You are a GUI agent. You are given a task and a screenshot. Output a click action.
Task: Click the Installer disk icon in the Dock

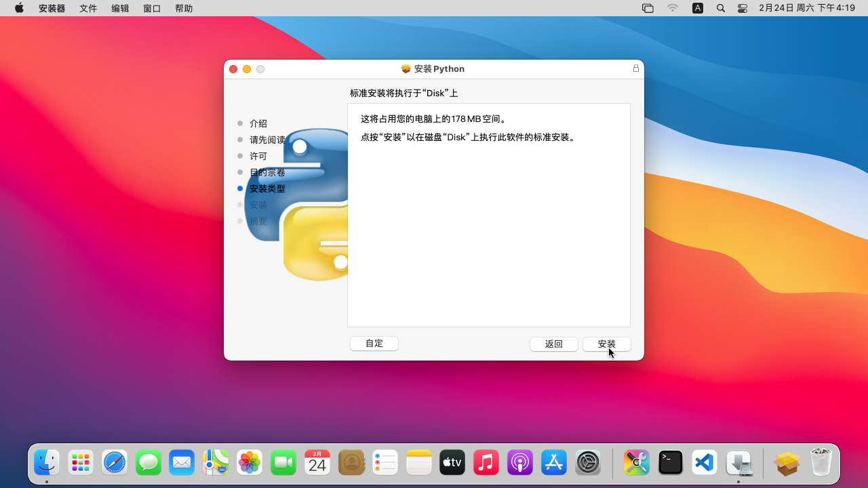pyautogui.click(x=738, y=463)
